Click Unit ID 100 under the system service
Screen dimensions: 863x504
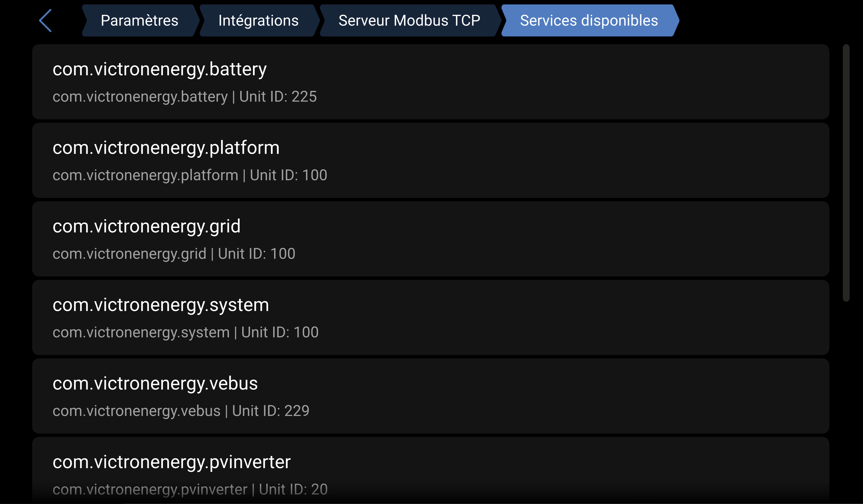click(x=280, y=332)
